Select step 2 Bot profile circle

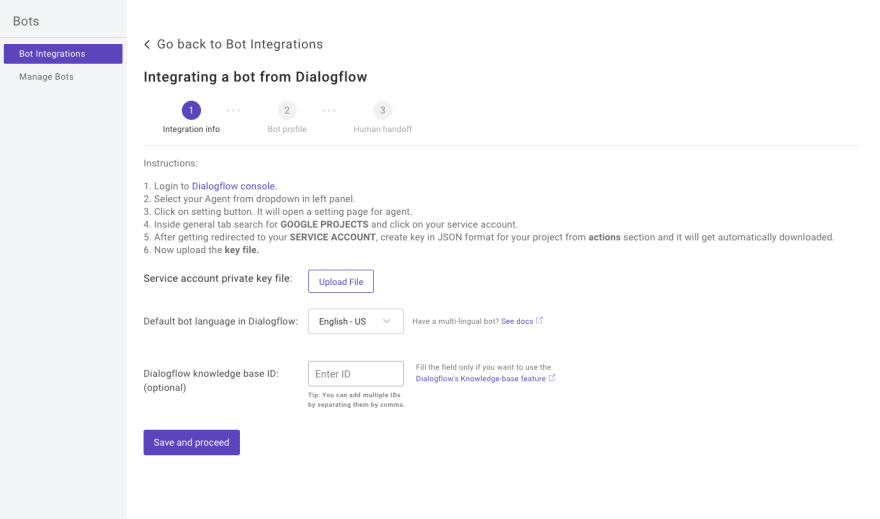pyautogui.click(x=287, y=110)
